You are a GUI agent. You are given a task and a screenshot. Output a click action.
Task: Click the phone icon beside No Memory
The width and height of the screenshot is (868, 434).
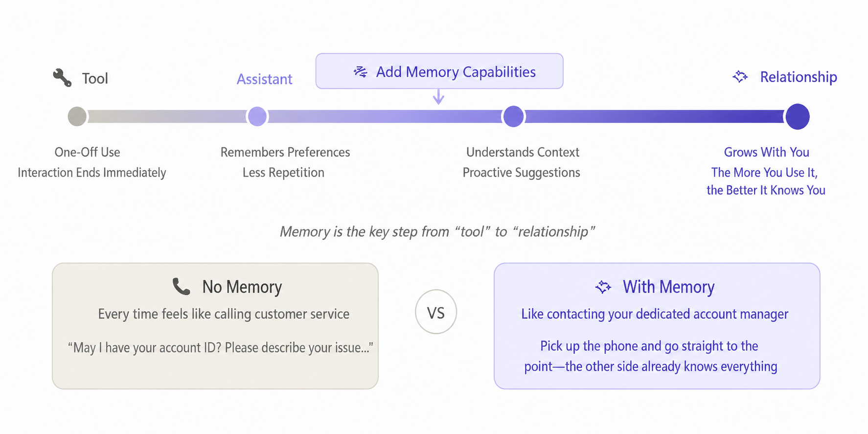(182, 286)
